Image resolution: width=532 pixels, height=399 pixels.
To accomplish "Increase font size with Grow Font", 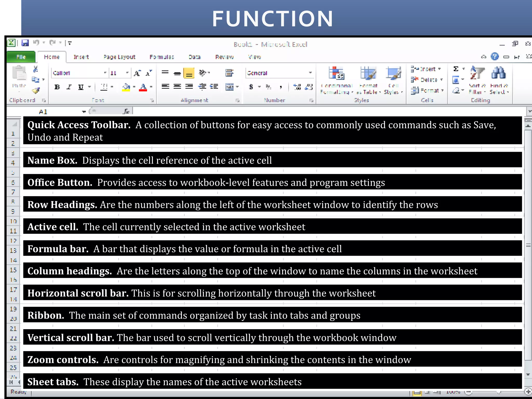I will click(x=137, y=73).
